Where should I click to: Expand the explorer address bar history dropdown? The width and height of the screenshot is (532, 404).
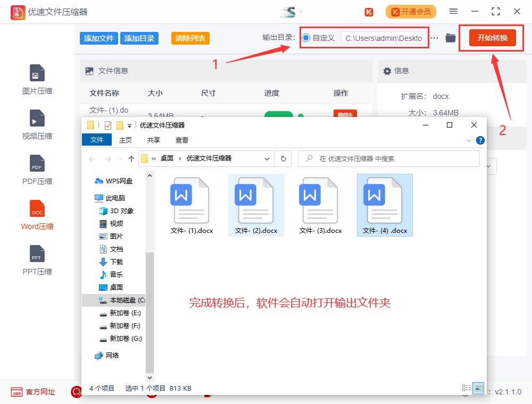tap(267, 158)
